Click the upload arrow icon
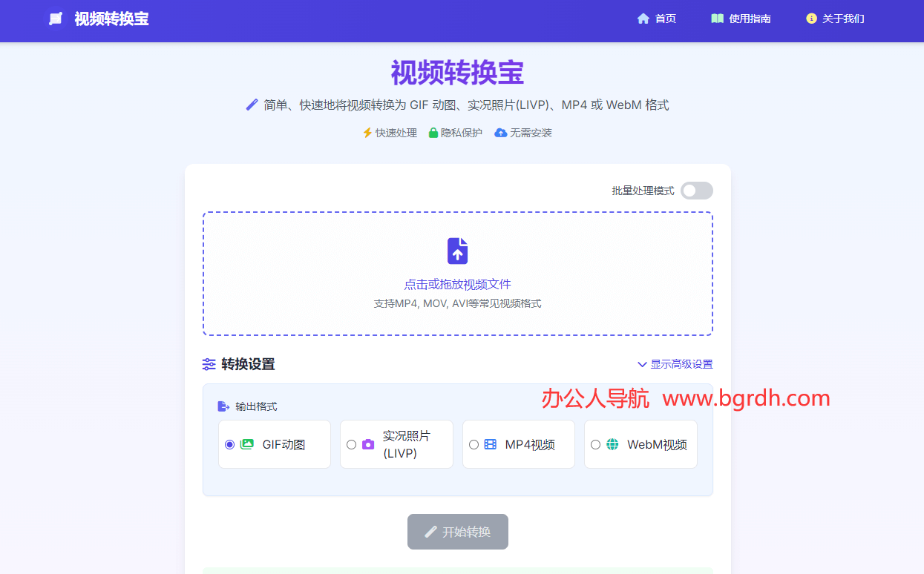The image size is (924, 574). point(457,251)
